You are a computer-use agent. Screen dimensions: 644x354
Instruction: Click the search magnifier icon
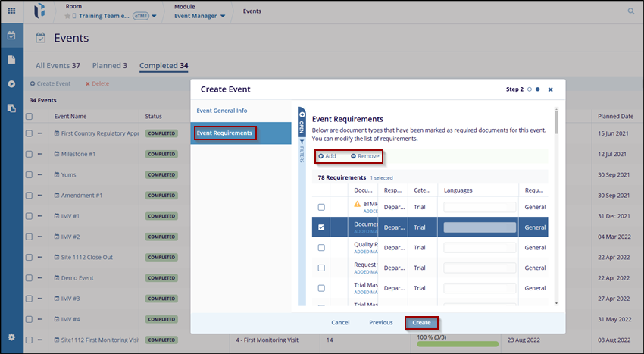tap(631, 11)
